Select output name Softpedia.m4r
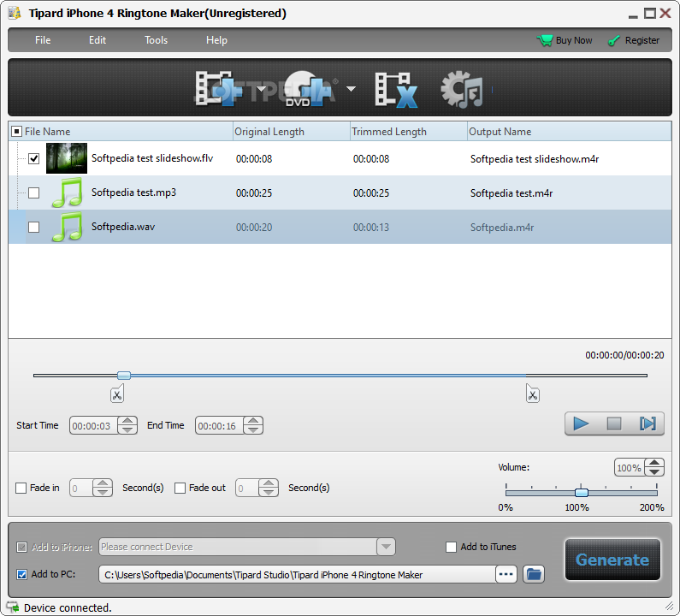 coord(502,228)
